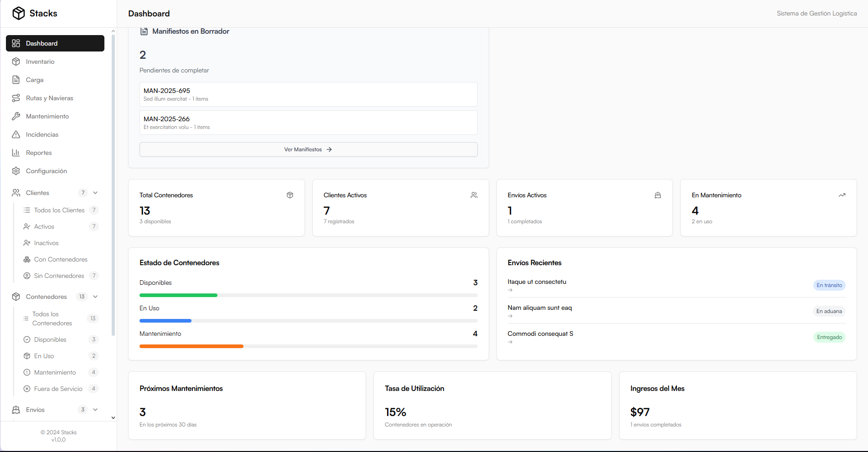Click the green Disponibles progress bar
Image resolution: width=868 pixels, height=452 pixels.
(x=178, y=295)
